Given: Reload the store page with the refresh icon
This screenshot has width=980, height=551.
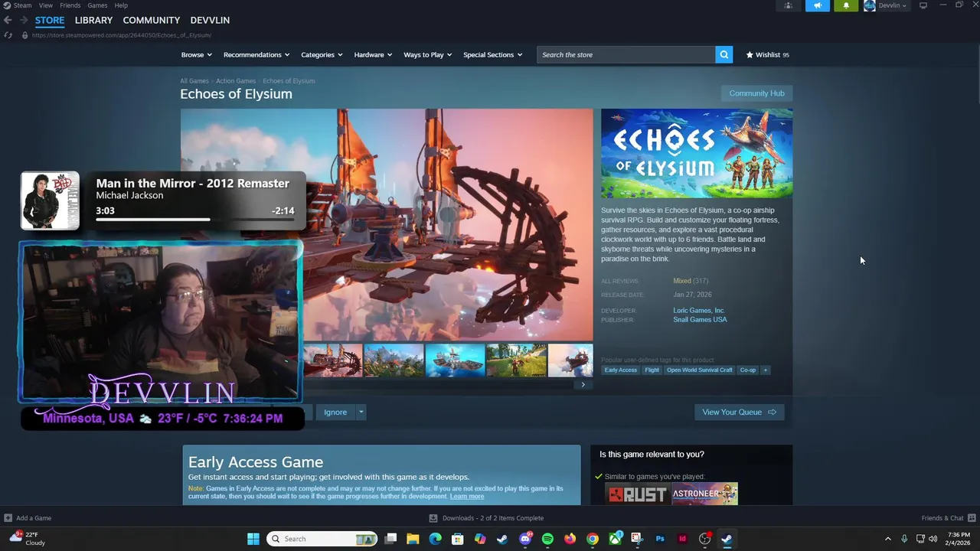Looking at the screenshot, I should (8, 35).
